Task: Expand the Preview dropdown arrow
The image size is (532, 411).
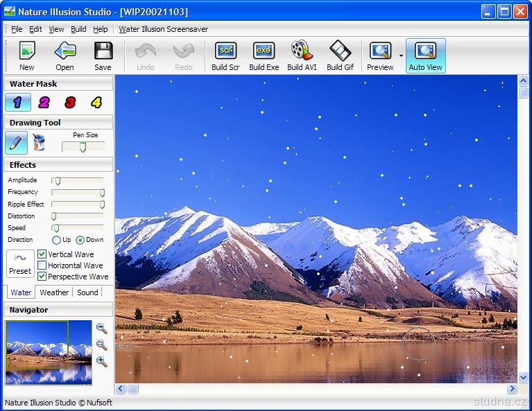Action: coord(401,55)
